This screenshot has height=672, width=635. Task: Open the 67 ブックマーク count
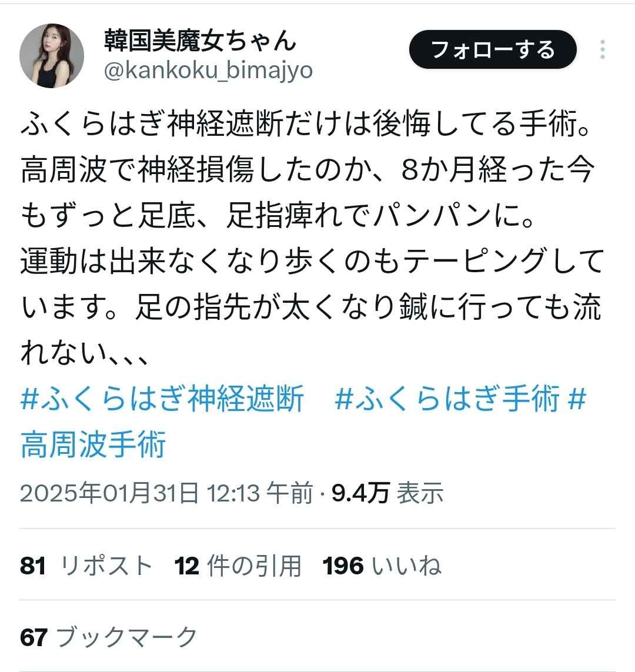108,637
